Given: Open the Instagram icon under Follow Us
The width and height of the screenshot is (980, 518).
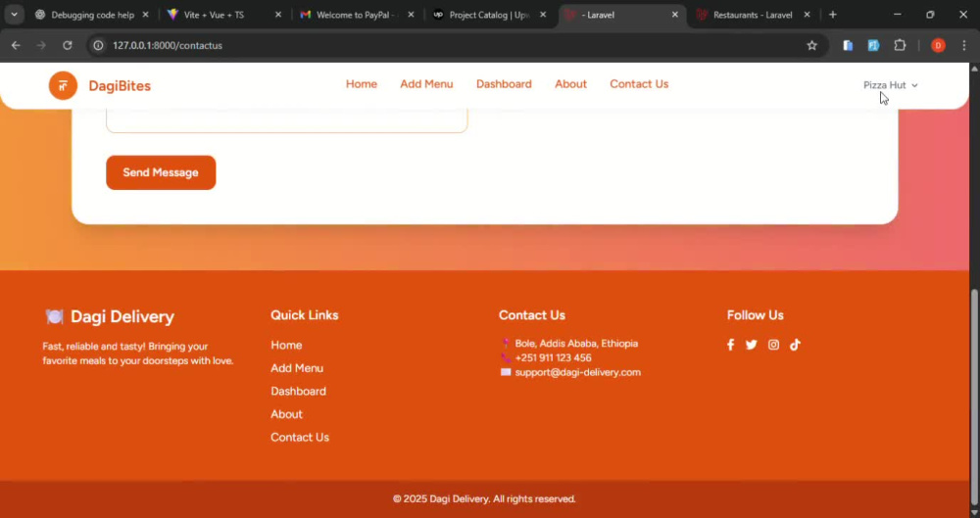Looking at the screenshot, I should (774, 345).
